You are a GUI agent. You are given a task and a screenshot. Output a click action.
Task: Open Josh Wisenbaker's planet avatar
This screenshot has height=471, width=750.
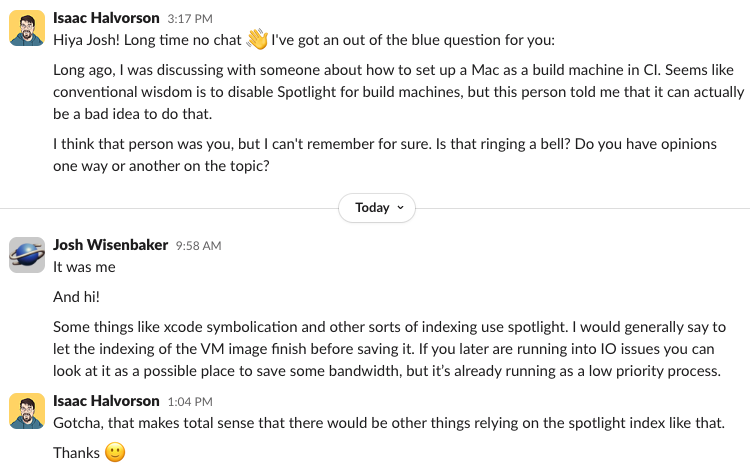[x=27, y=255]
